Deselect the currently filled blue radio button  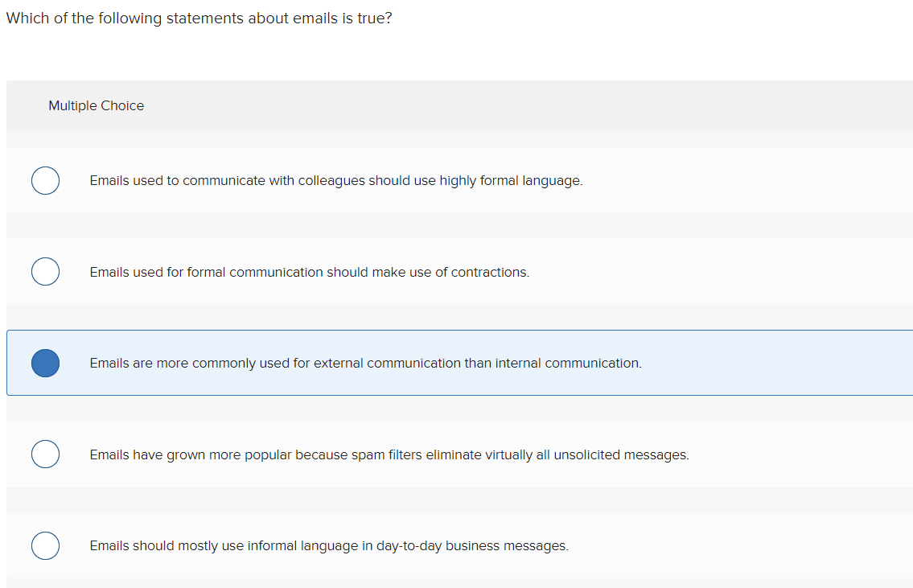[x=46, y=363]
